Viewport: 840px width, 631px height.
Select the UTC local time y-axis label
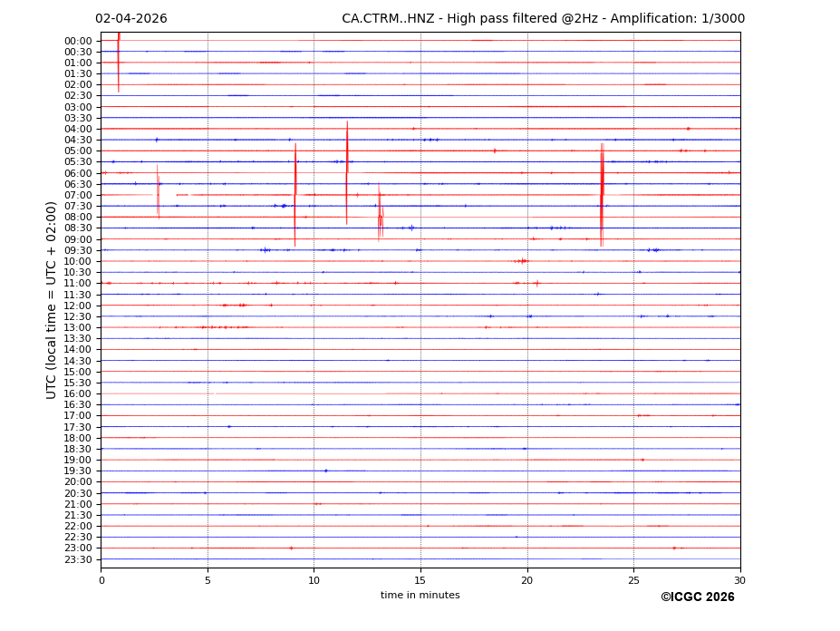52,299
